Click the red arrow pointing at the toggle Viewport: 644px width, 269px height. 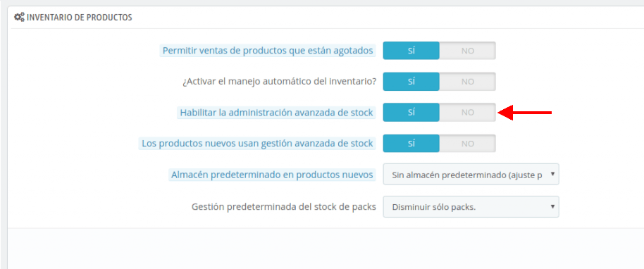point(524,112)
